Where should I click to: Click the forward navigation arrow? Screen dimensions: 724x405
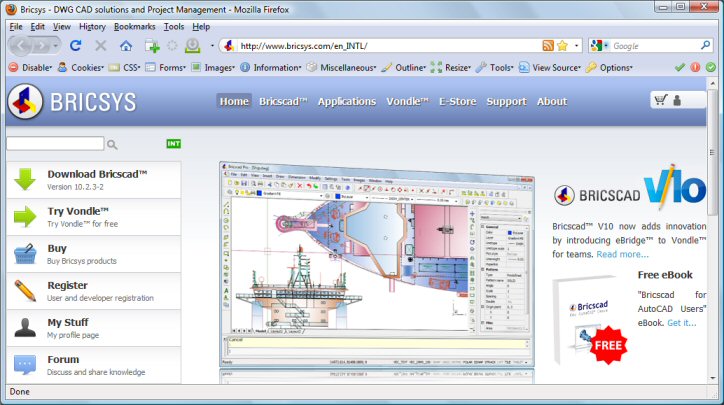click(x=42, y=45)
